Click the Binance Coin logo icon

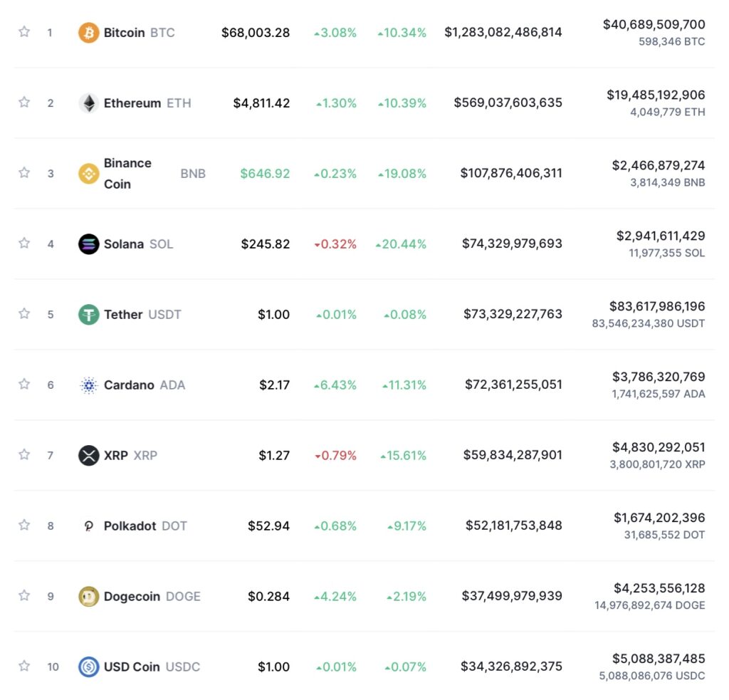[x=88, y=174]
